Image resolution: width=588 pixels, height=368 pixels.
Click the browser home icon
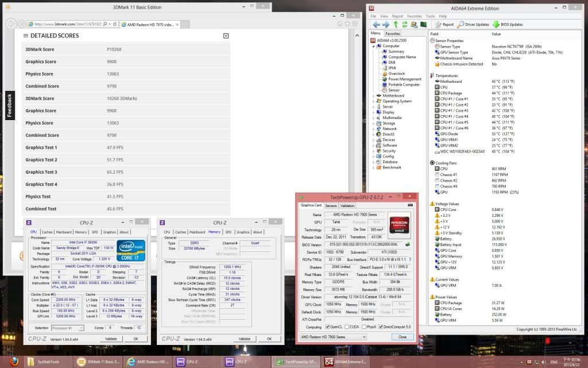point(339,24)
